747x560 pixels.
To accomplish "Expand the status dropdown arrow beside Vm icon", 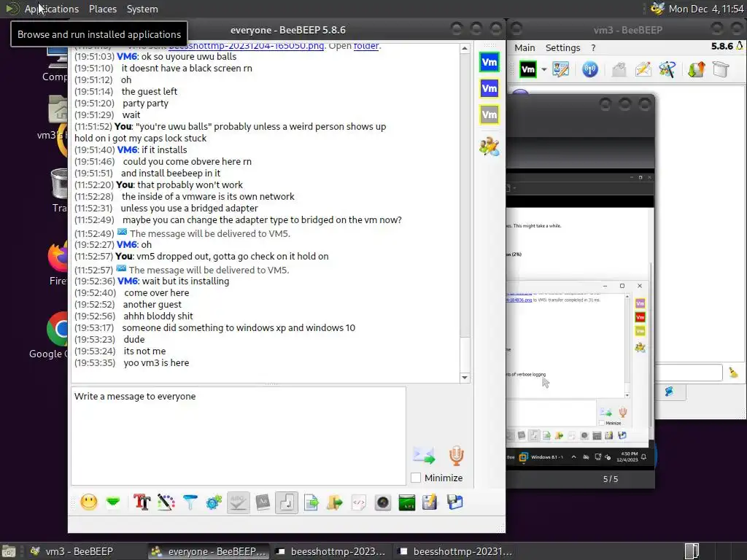I will [543, 69].
